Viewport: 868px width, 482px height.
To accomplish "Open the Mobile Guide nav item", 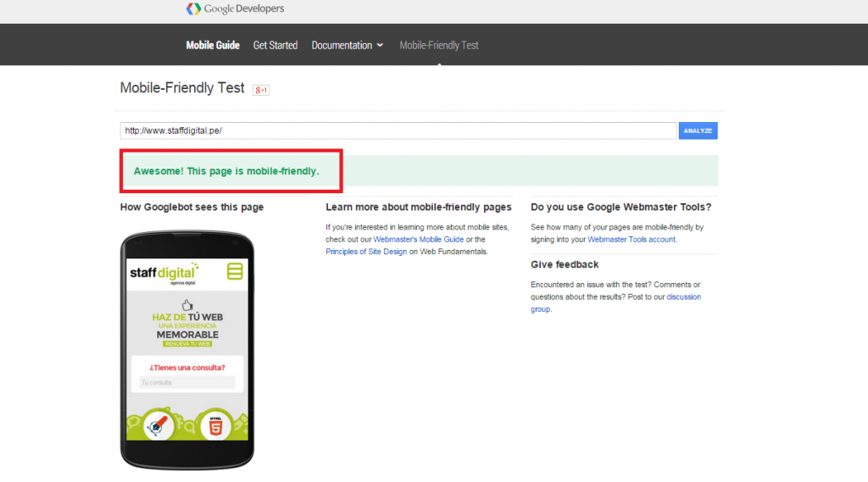I will pyautogui.click(x=213, y=46).
